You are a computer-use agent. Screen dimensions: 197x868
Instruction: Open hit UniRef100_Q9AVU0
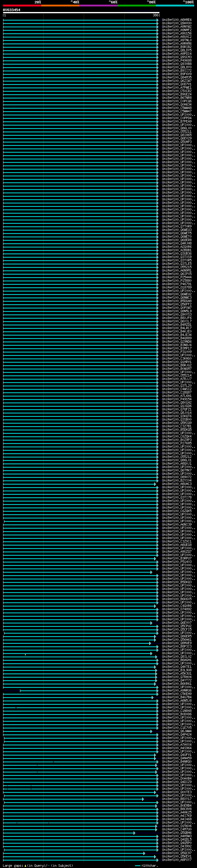[x=176, y=23]
